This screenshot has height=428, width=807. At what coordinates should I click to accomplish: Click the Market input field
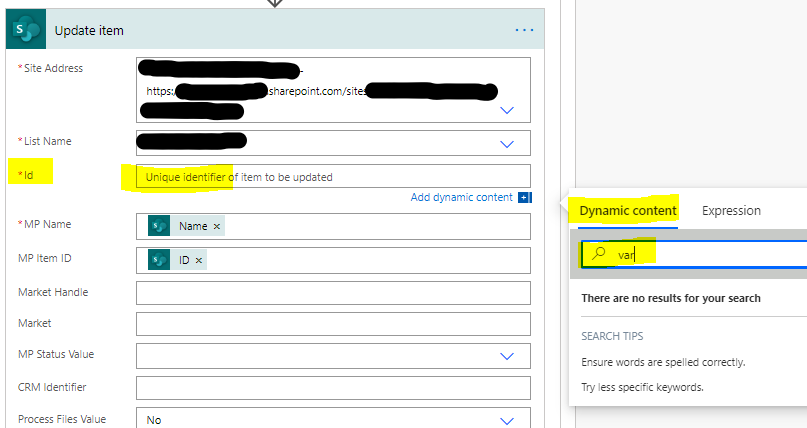point(333,324)
